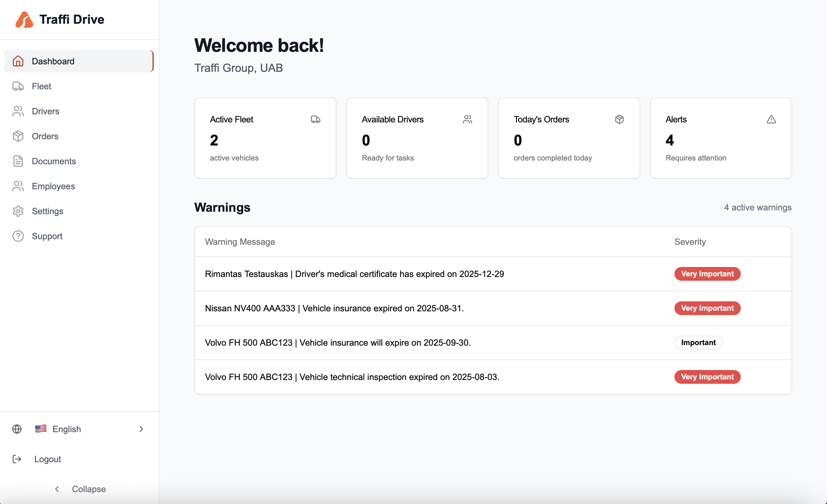Click the Logout link
This screenshot has width=827, height=504.
point(47,459)
